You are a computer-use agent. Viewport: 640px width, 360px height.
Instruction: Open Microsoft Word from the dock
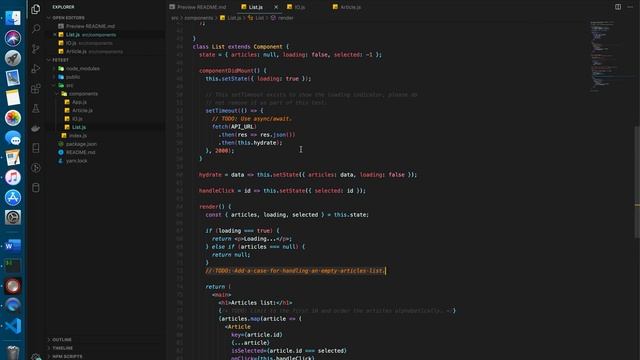[13, 246]
